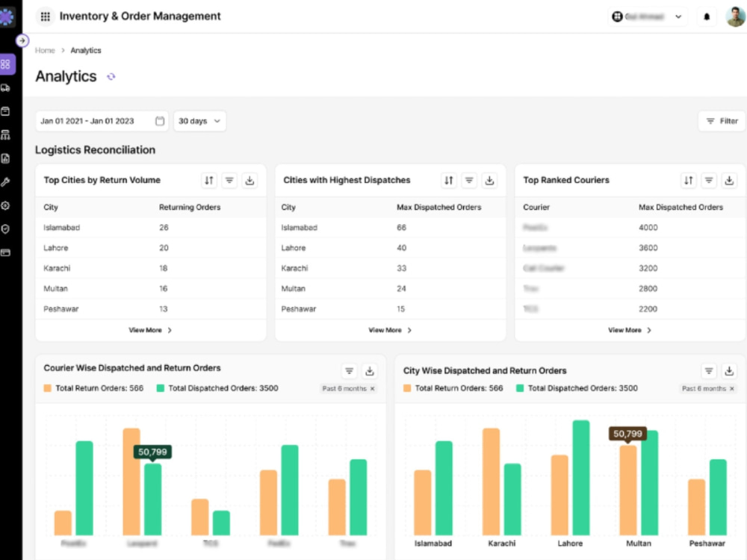747x560 pixels.
Task: Click Multan row in Highest Dispatches table
Action: (390, 288)
